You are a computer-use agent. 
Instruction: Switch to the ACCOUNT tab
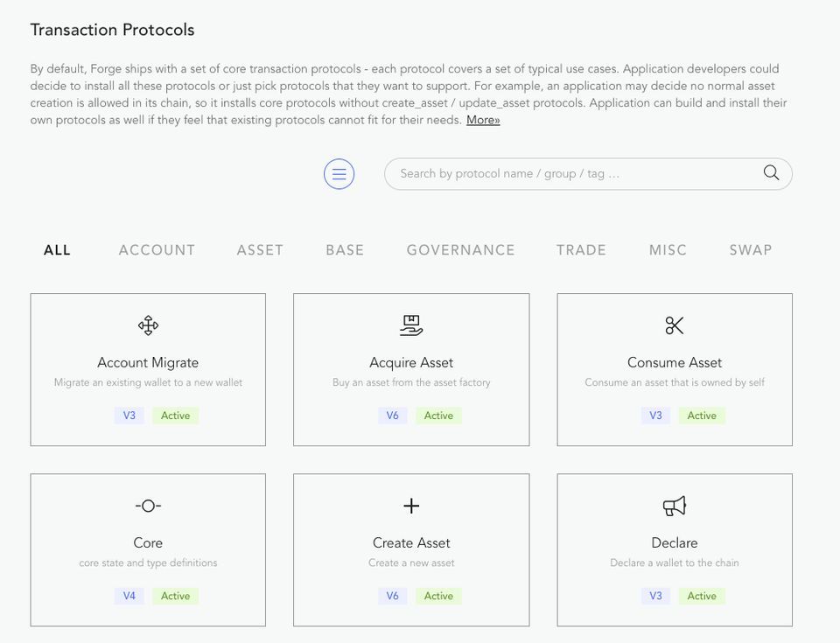click(157, 250)
